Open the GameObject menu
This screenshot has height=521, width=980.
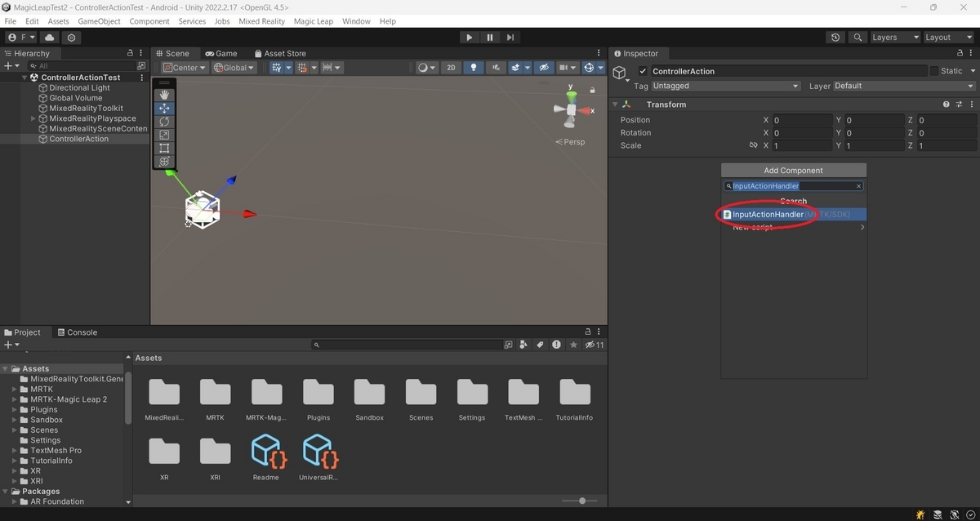(x=100, y=21)
